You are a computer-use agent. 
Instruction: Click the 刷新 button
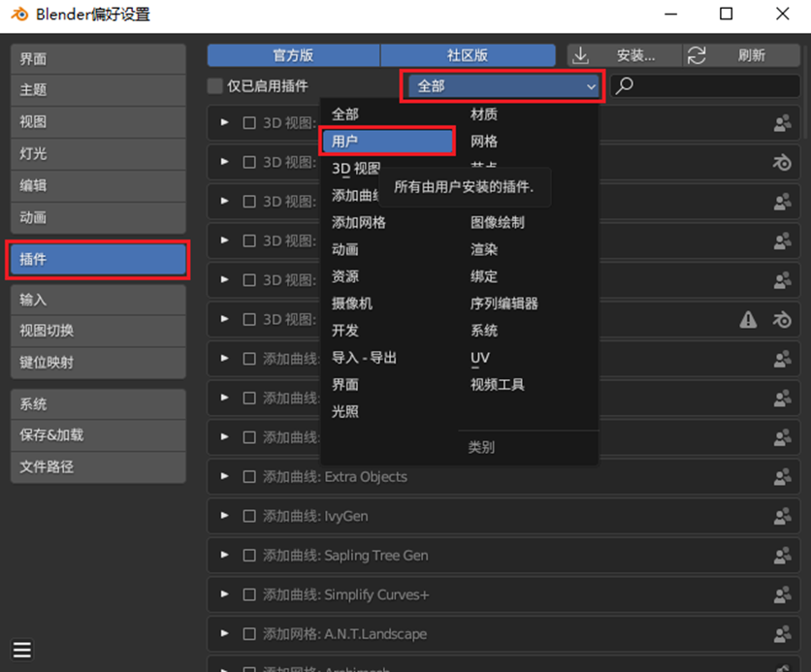tap(742, 55)
